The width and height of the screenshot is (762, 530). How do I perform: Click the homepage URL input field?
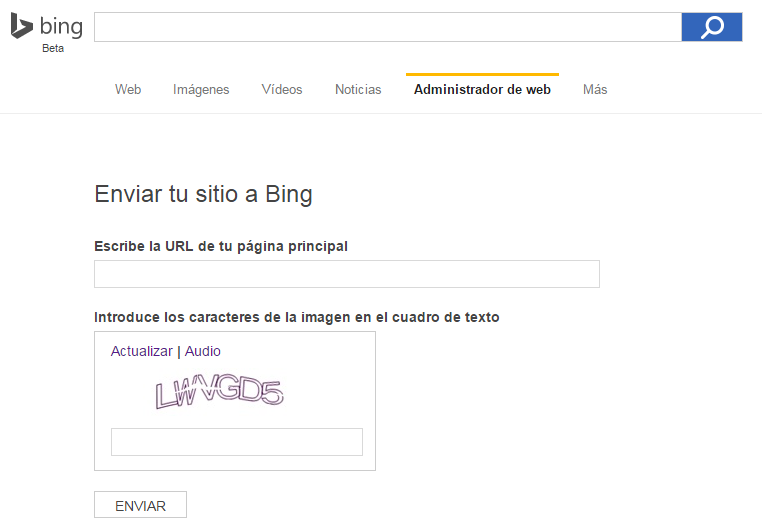[346, 274]
